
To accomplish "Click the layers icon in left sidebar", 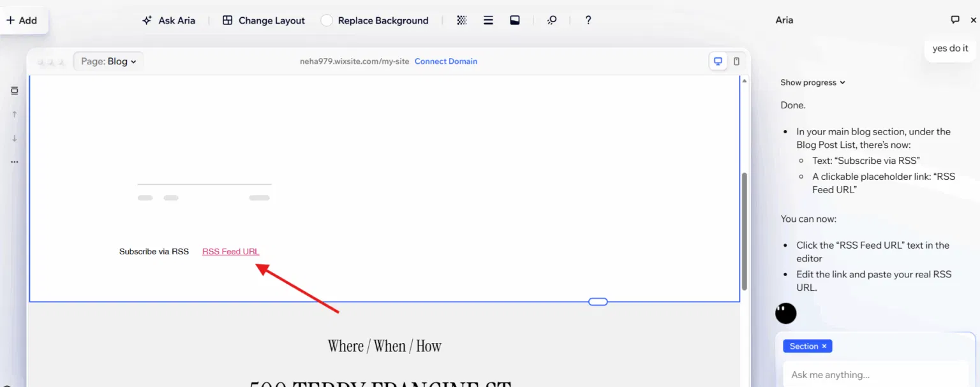I will pyautogui.click(x=14, y=91).
